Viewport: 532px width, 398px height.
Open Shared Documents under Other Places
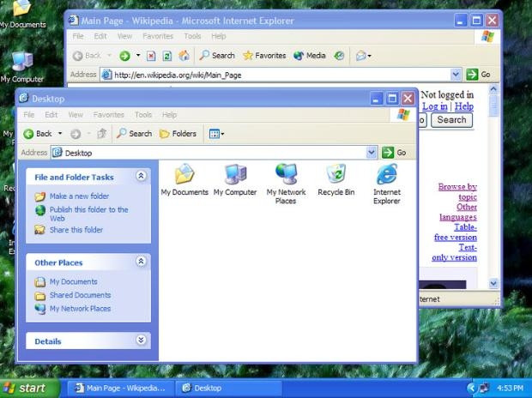click(x=73, y=295)
